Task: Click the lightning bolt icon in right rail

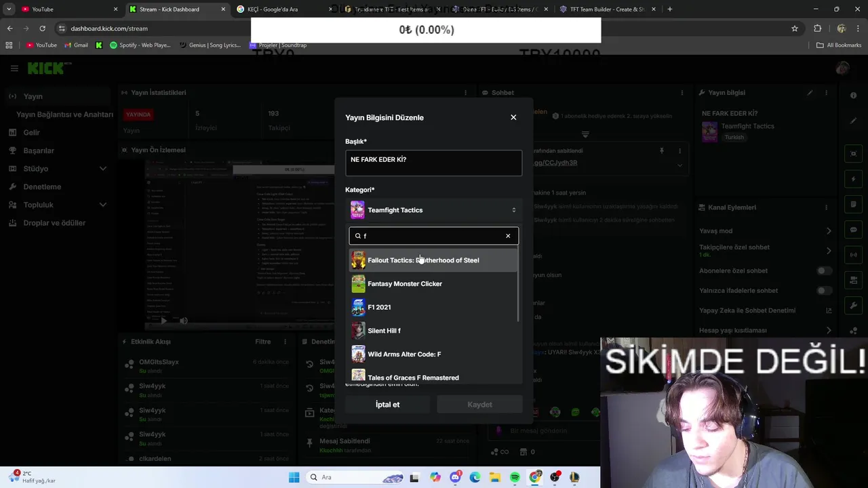Action: [x=854, y=180]
